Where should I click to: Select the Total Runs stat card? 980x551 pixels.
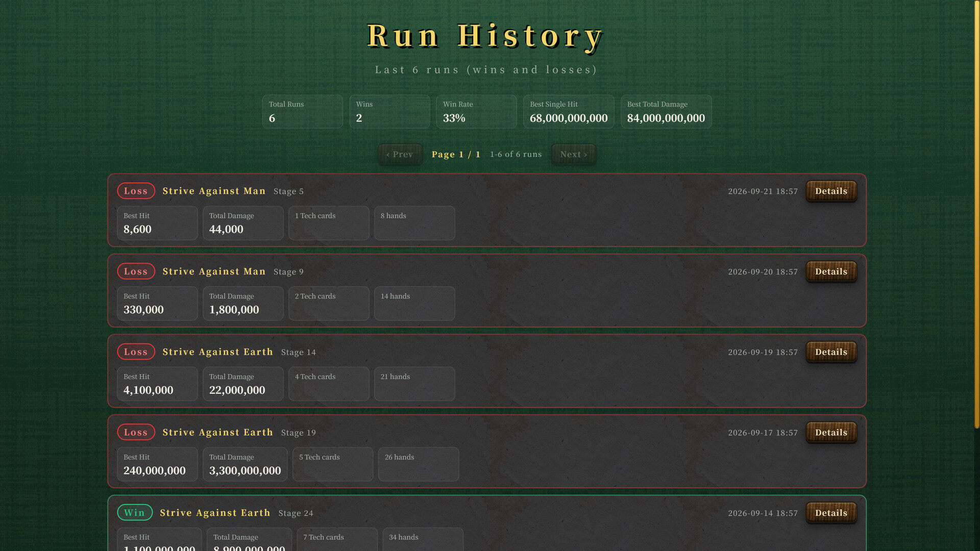[x=302, y=111]
